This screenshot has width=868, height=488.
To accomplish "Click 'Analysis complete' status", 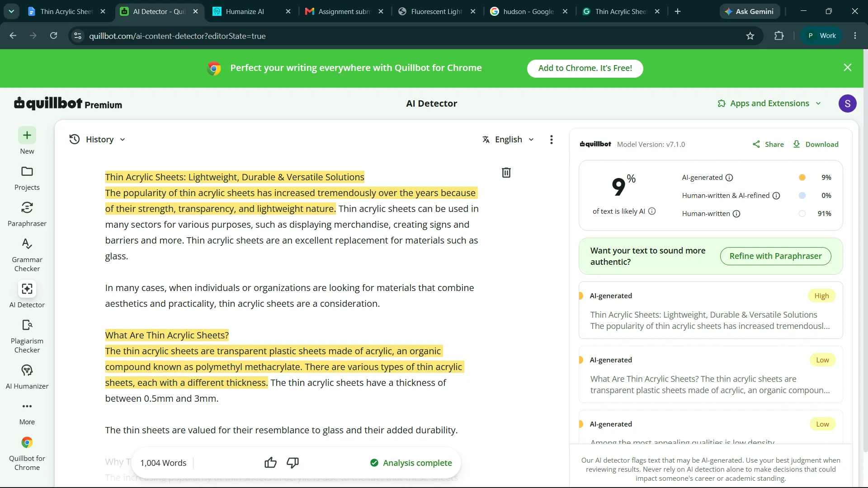I will [411, 463].
